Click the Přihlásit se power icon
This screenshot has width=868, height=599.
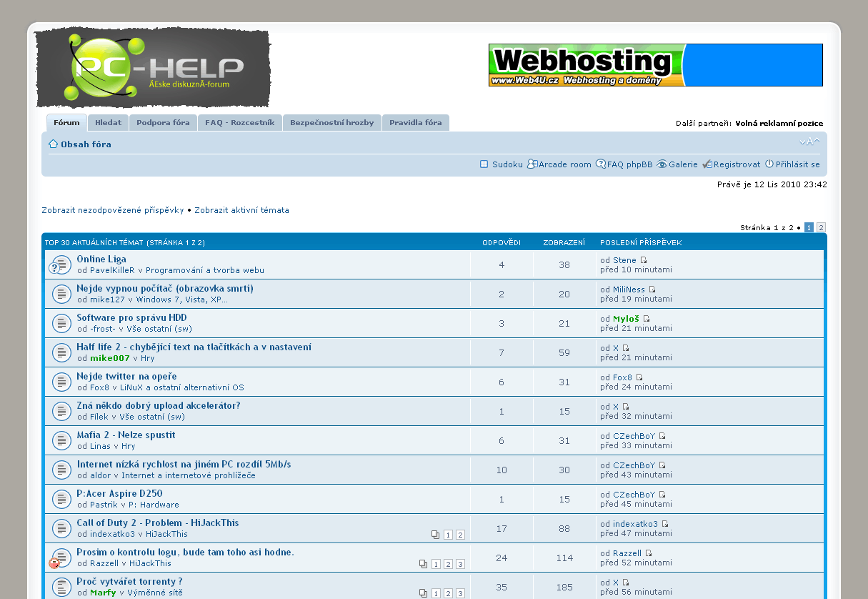pyautogui.click(x=769, y=164)
